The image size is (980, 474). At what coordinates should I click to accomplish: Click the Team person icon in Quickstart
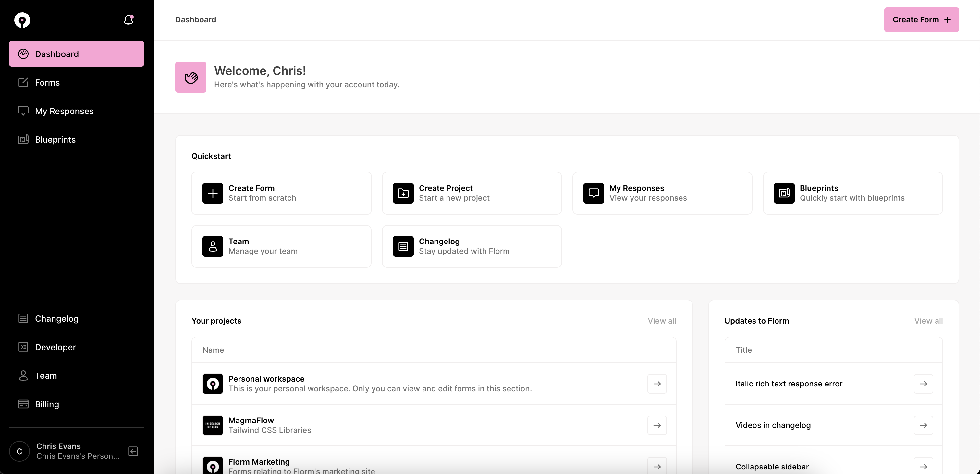[213, 246]
